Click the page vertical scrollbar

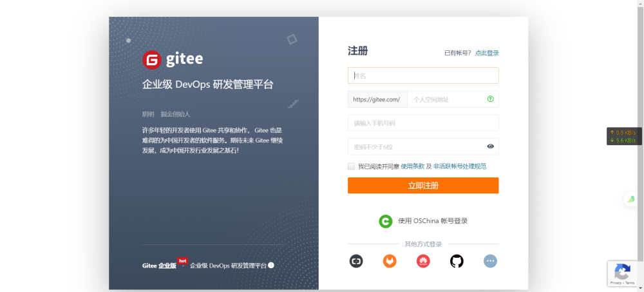click(640, 146)
